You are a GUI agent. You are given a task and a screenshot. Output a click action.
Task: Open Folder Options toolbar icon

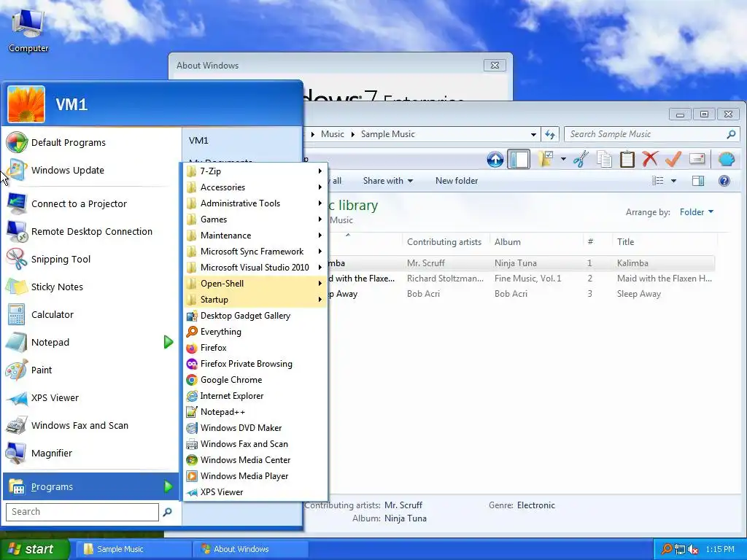point(546,159)
